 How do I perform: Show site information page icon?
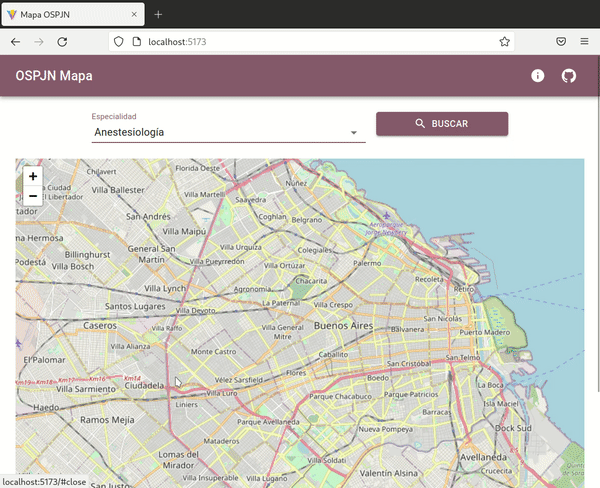(137, 42)
